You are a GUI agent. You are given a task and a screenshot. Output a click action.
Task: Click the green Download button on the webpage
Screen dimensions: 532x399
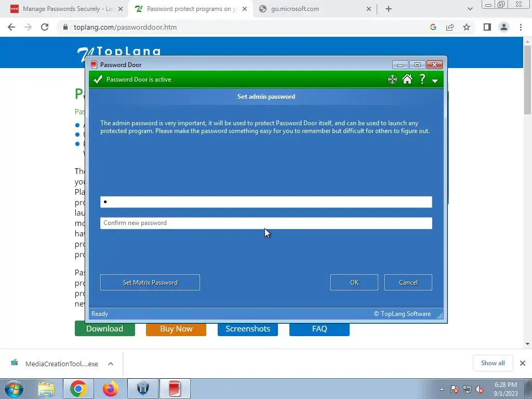tap(105, 329)
